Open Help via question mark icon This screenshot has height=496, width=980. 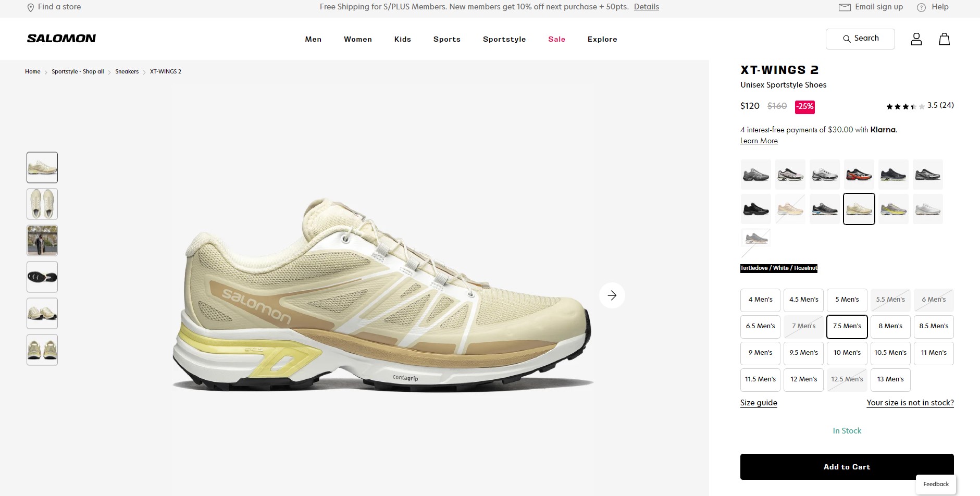click(x=921, y=7)
